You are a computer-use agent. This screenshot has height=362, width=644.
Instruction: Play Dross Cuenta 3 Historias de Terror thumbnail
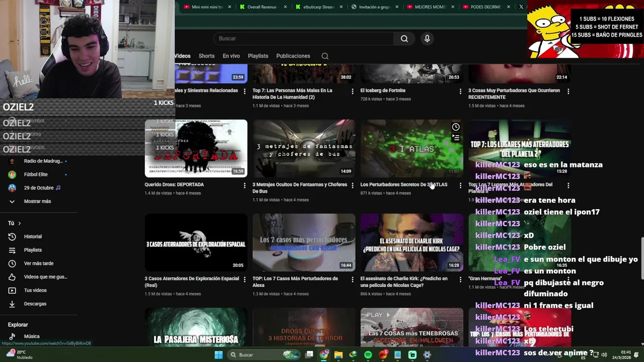[304, 327]
